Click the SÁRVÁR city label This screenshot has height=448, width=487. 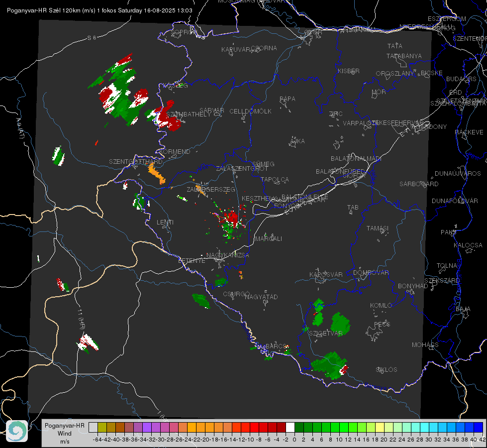[212, 111]
